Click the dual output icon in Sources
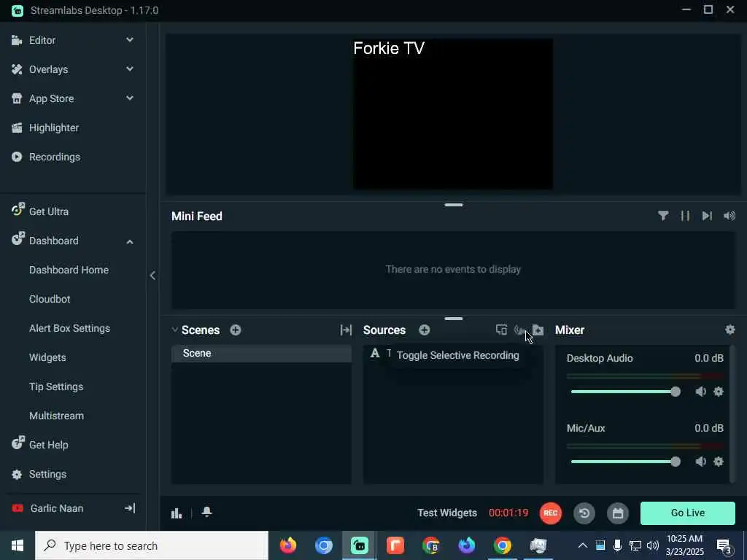This screenshot has height=560, width=747. (x=501, y=330)
